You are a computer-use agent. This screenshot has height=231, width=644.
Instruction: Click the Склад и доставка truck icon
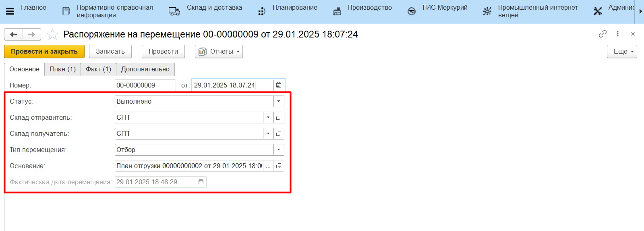pos(174,11)
